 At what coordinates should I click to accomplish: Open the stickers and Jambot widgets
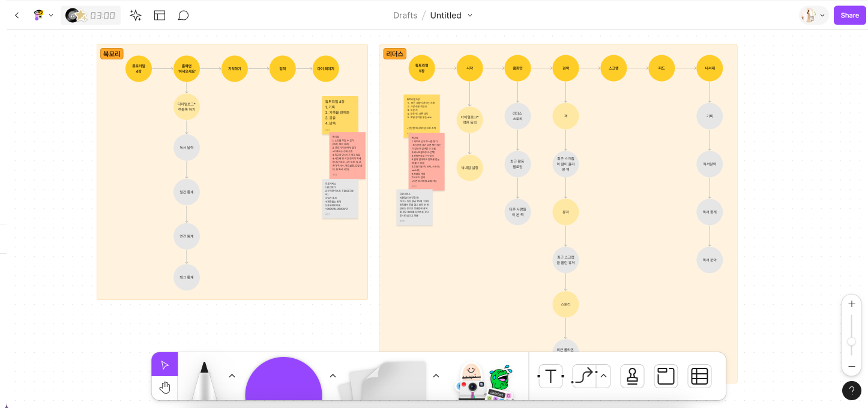point(485,382)
